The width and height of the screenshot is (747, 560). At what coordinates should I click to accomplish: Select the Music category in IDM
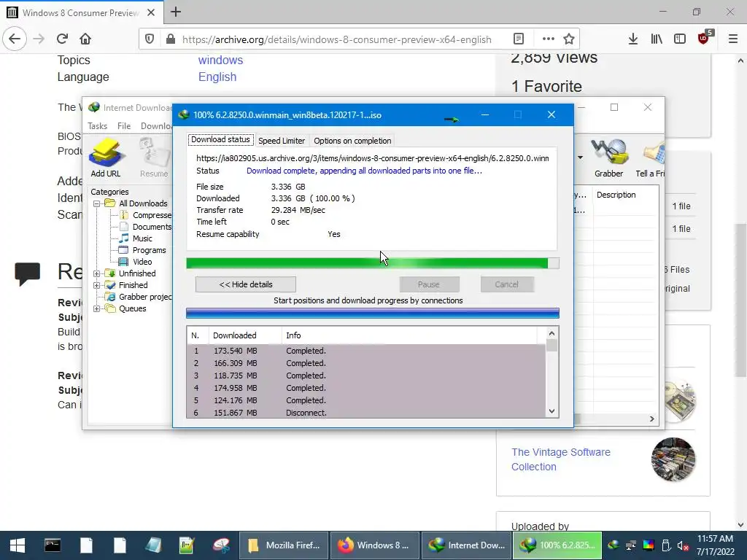tap(136, 238)
